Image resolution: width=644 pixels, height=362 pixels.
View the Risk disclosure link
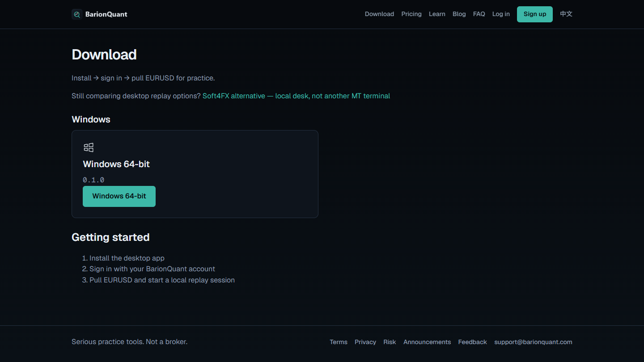[x=390, y=342]
